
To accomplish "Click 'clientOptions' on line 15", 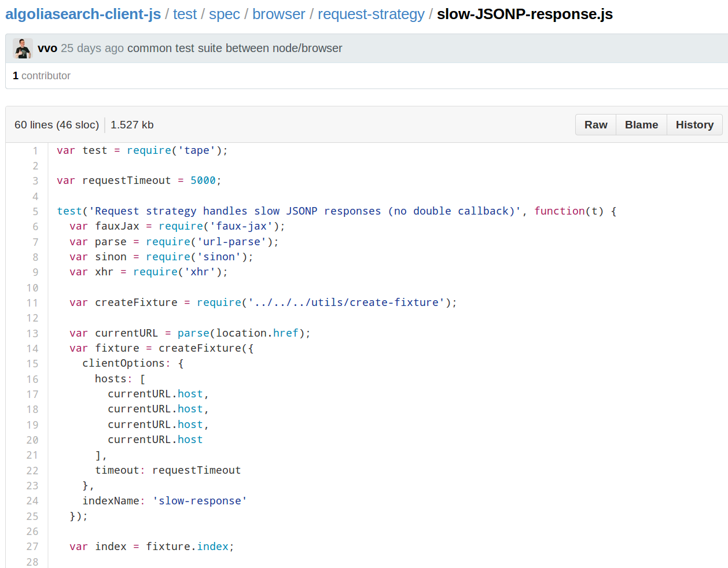I will 123,363.
